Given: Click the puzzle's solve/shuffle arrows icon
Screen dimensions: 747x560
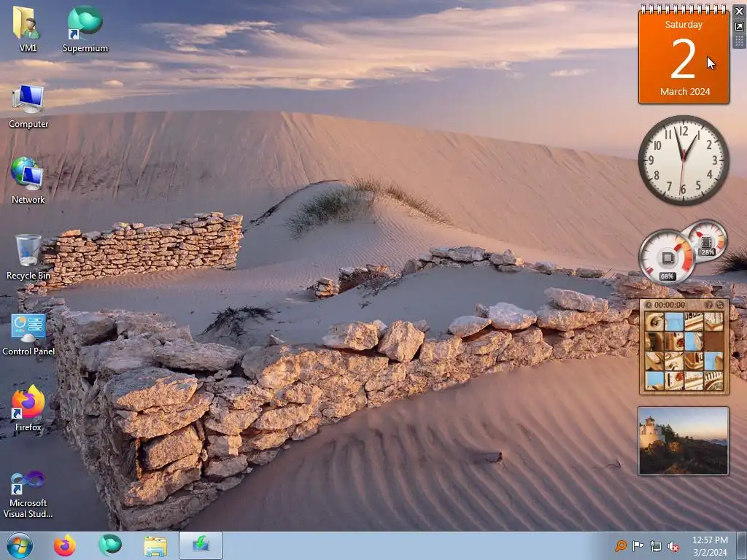Looking at the screenshot, I should 719,305.
